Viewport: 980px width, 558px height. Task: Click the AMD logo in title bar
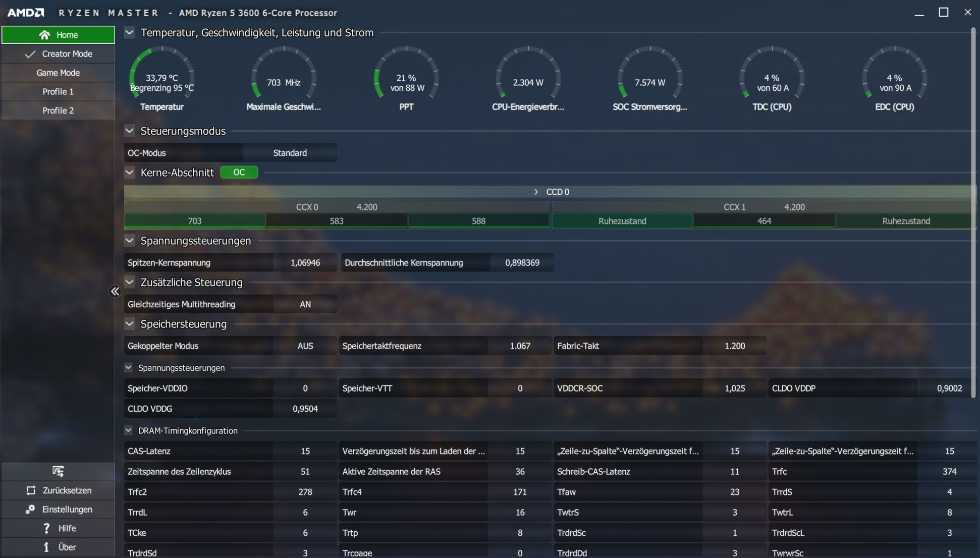click(x=25, y=13)
